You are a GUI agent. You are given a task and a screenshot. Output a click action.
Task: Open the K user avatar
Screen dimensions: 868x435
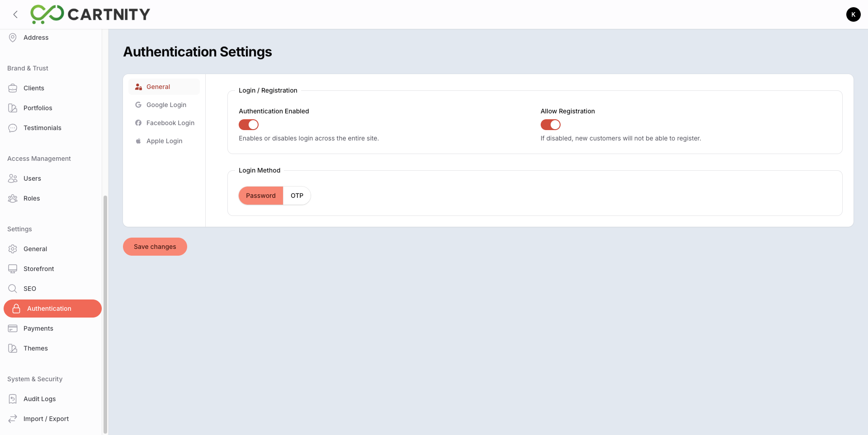[853, 14]
